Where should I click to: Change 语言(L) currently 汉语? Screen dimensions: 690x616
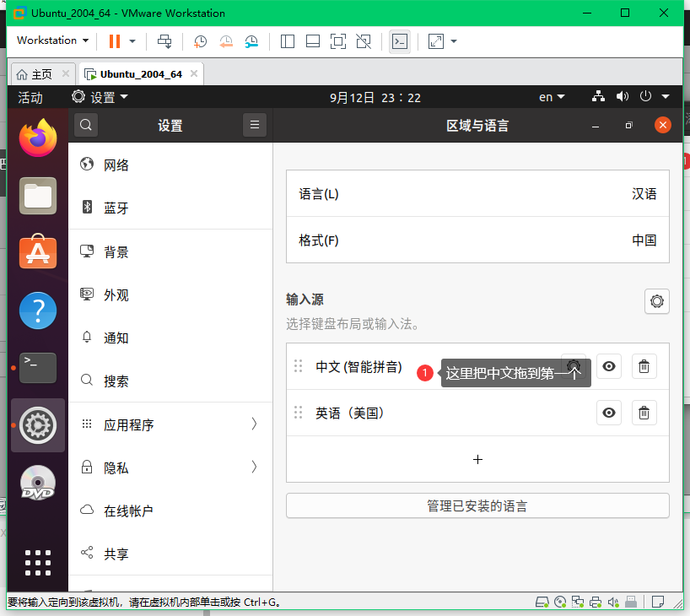(x=477, y=194)
